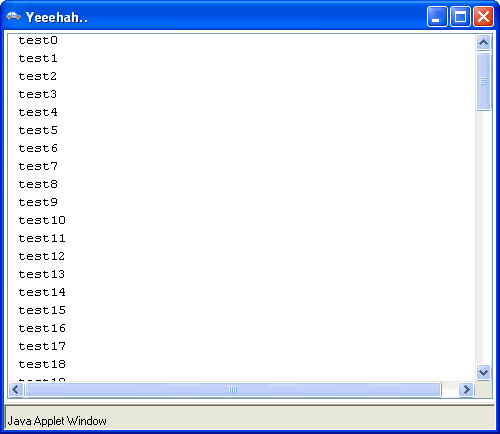Click the horizontal scrollbar thumb
500x434 pixels.
tap(233, 389)
